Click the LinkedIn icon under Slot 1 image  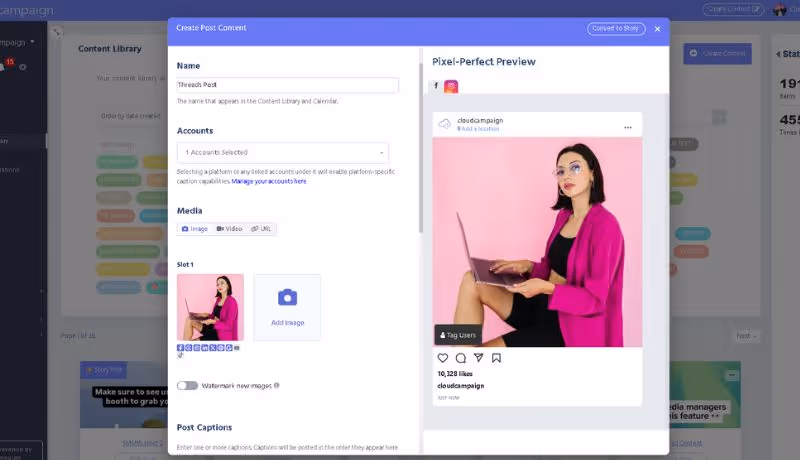click(x=205, y=348)
